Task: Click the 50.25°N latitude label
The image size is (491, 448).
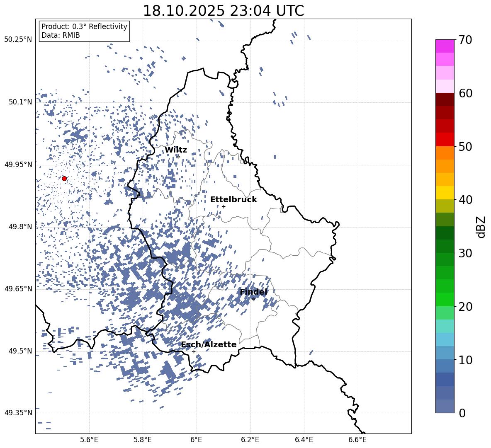Action: pos(18,40)
